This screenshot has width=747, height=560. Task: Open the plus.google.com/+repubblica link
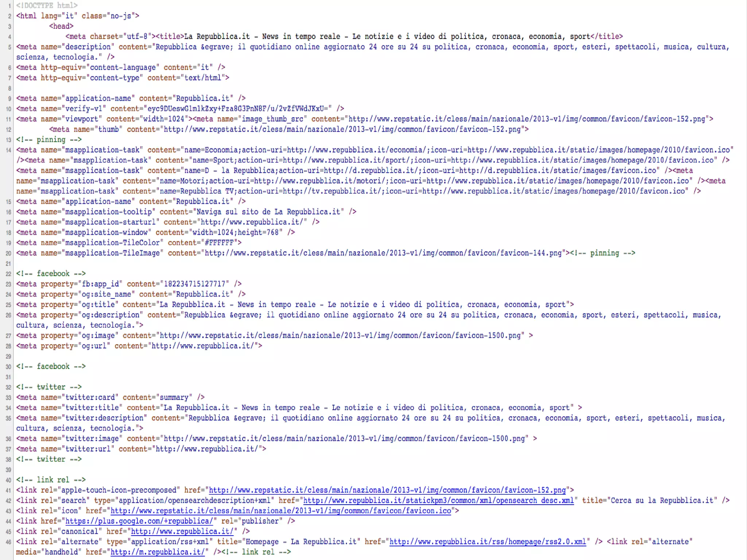point(139,521)
